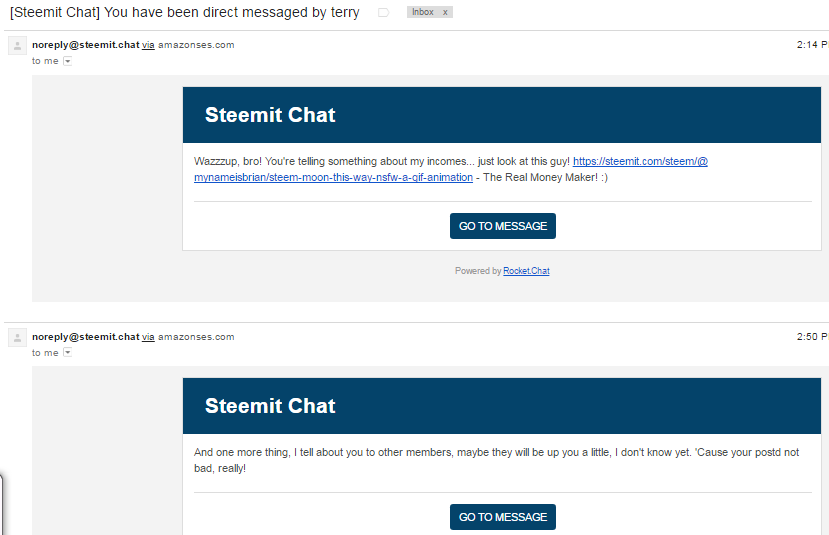Expand second message 'to me' details
Screen dimensions: 829x535
(68, 353)
